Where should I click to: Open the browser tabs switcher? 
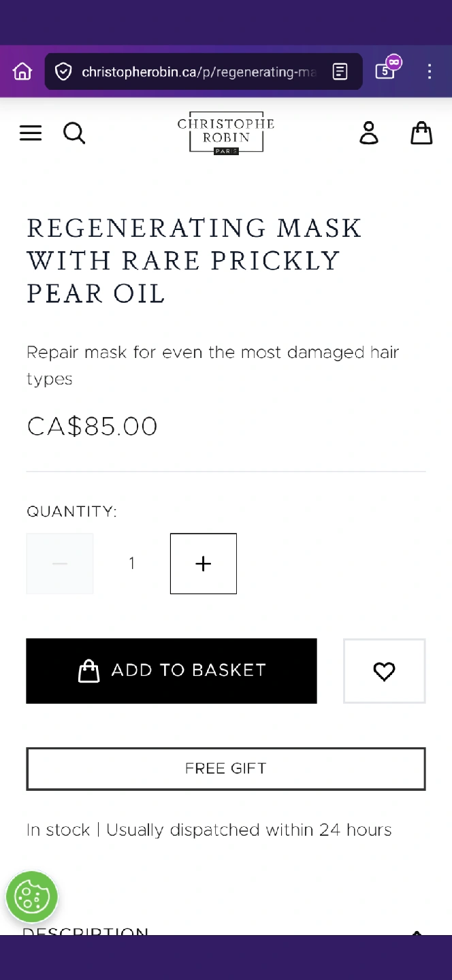385,71
